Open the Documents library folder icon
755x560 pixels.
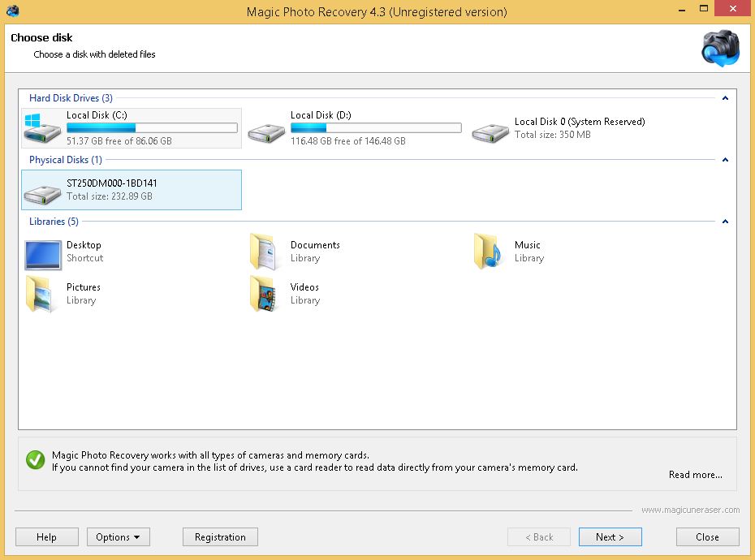point(263,252)
